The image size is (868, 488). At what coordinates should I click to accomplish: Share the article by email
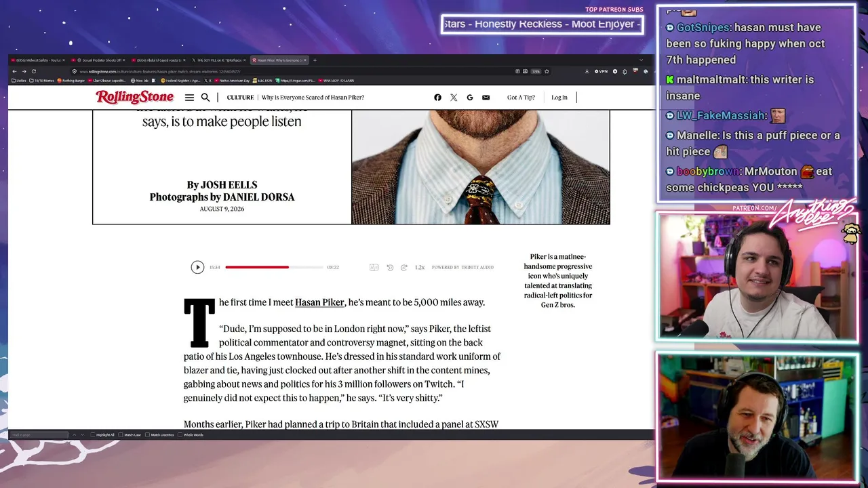pyautogui.click(x=486, y=98)
